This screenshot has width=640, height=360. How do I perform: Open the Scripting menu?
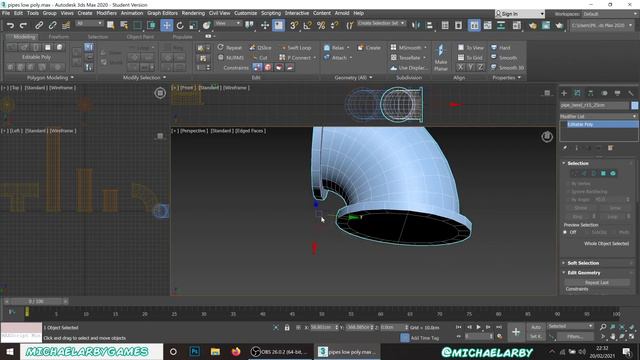[271, 13]
